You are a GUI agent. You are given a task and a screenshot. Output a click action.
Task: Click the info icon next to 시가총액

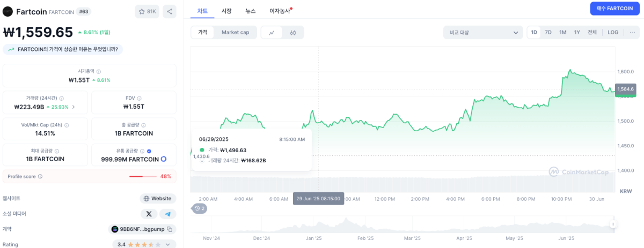pos(98,71)
